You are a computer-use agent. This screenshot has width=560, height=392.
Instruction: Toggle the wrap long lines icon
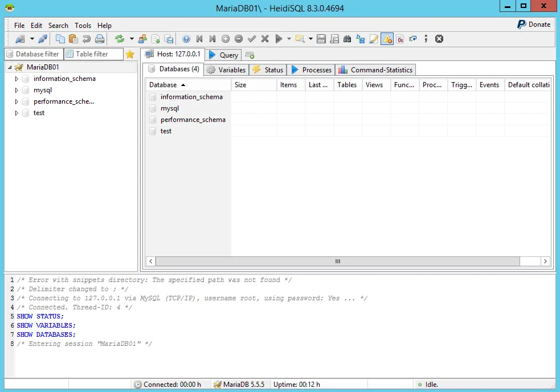pyautogui.click(x=413, y=39)
